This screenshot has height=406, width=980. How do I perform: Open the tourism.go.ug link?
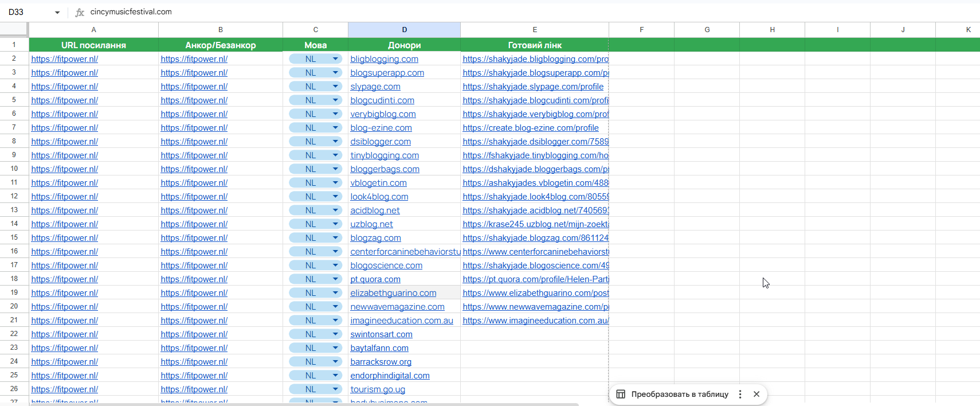click(378, 389)
